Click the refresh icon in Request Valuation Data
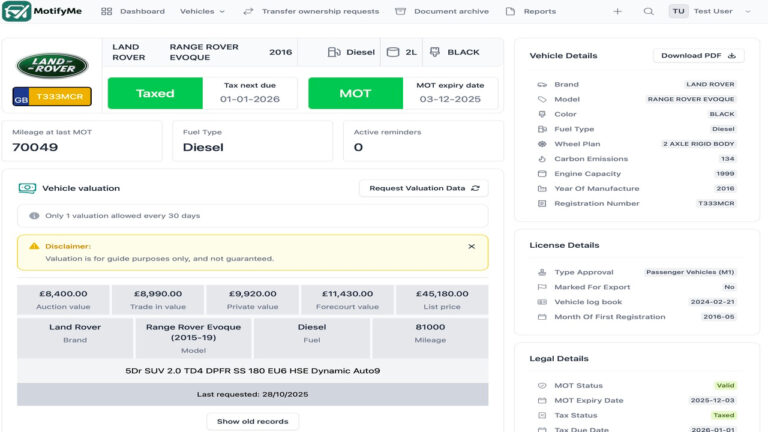768x432 pixels. click(475, 188)
